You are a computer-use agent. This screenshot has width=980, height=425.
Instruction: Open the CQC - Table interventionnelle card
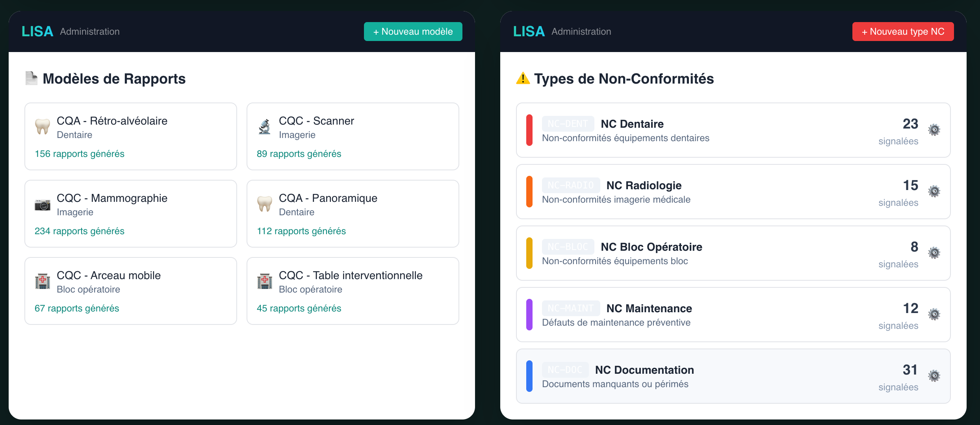click(x=353, y=291)
